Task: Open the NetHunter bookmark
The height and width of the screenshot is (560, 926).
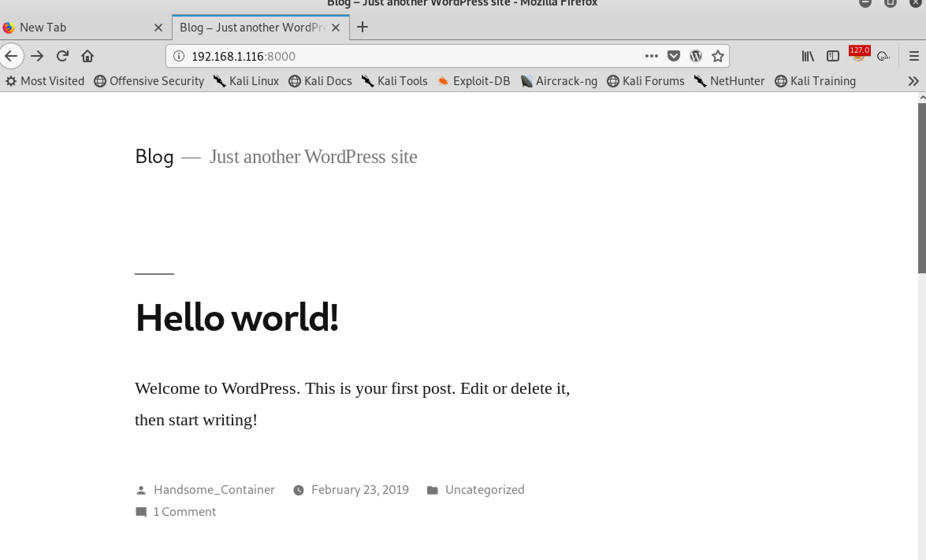Action: pos(729,81)
